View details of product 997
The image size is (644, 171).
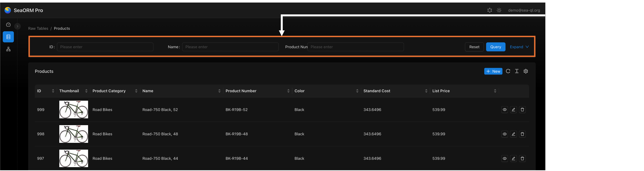tap(504, 159)
